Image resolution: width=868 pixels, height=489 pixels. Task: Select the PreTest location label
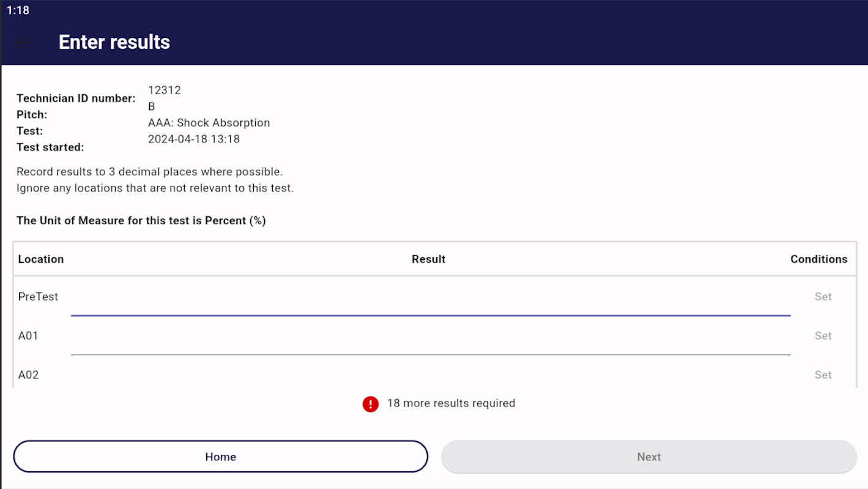pyautogui.click(x=38, y=296)
